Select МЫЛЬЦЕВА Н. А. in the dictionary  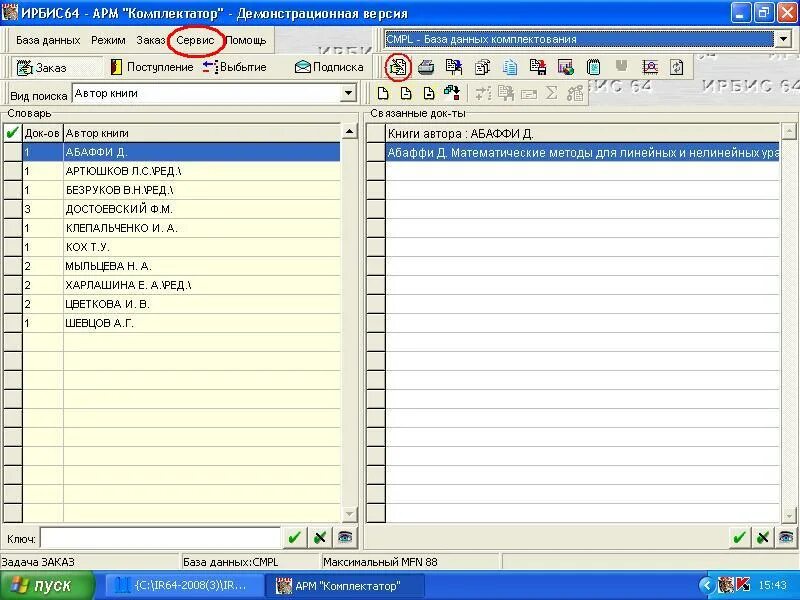click(x=202, y=266)
